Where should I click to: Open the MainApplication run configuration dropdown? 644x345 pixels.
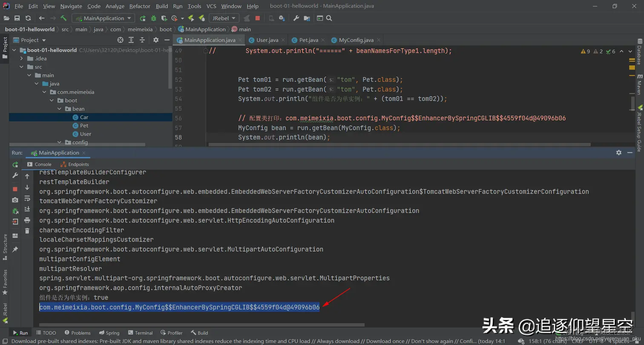click(x=103, y=18)
